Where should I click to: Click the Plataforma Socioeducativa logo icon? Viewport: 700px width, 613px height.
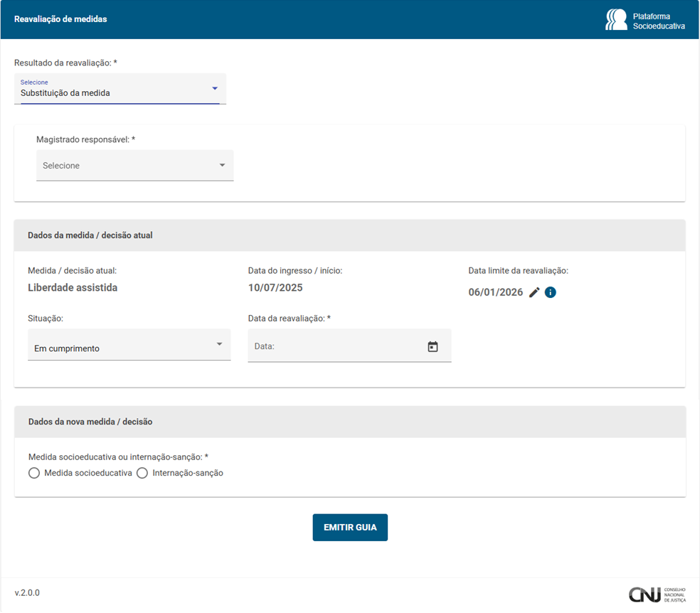[x=616, y=20]
